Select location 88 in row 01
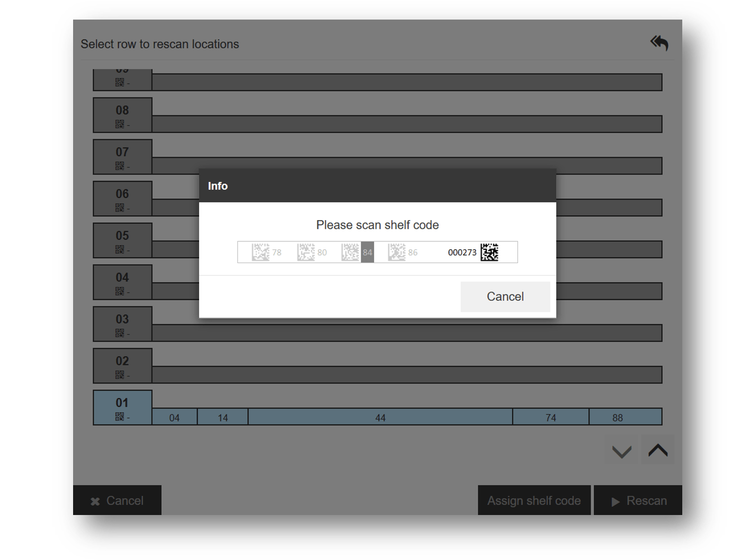 (617, 417)
